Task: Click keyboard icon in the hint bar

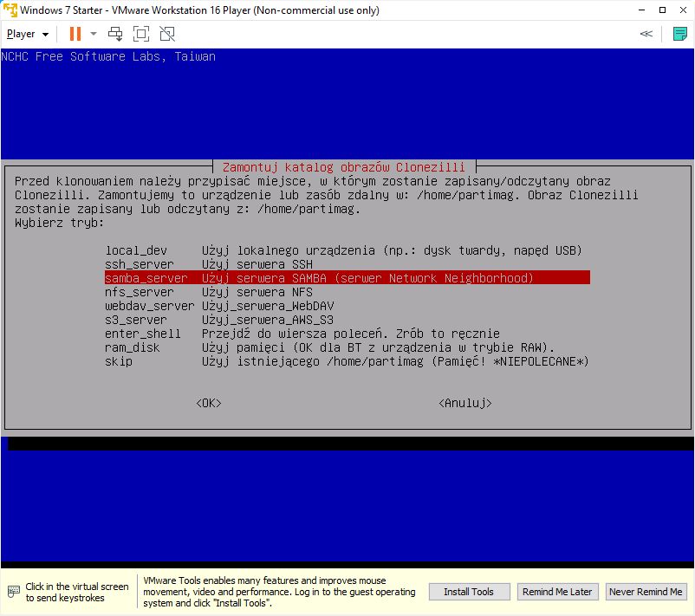Action: (x=13, y=593)
